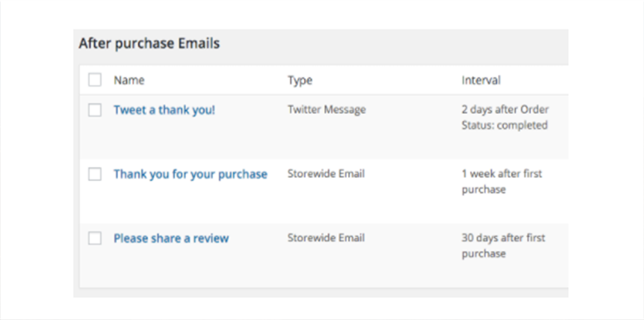Click "purchase" below "1 week after first"
This screenshot has height=320, width=644.
pyautogui.click(x=483, y=189)
